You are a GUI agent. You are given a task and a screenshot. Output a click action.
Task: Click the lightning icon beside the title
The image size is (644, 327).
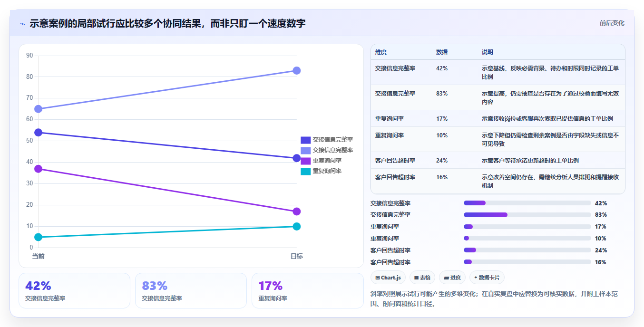(22, 24)
